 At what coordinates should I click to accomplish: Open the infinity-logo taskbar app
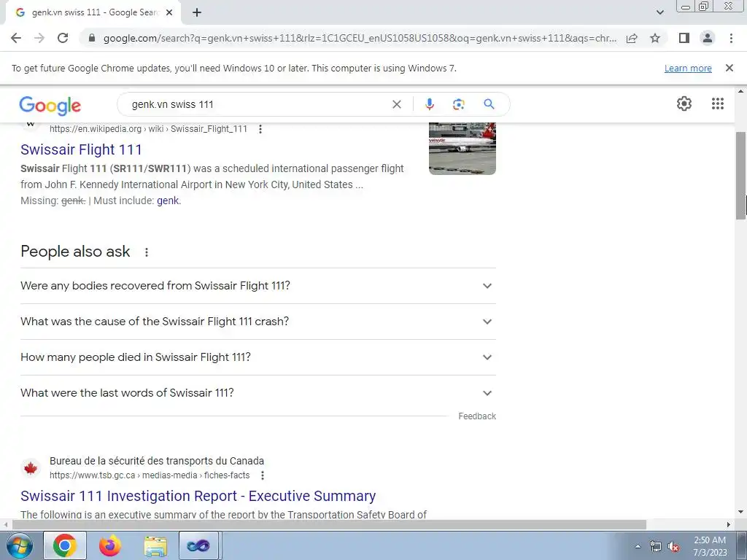[198, 545]
